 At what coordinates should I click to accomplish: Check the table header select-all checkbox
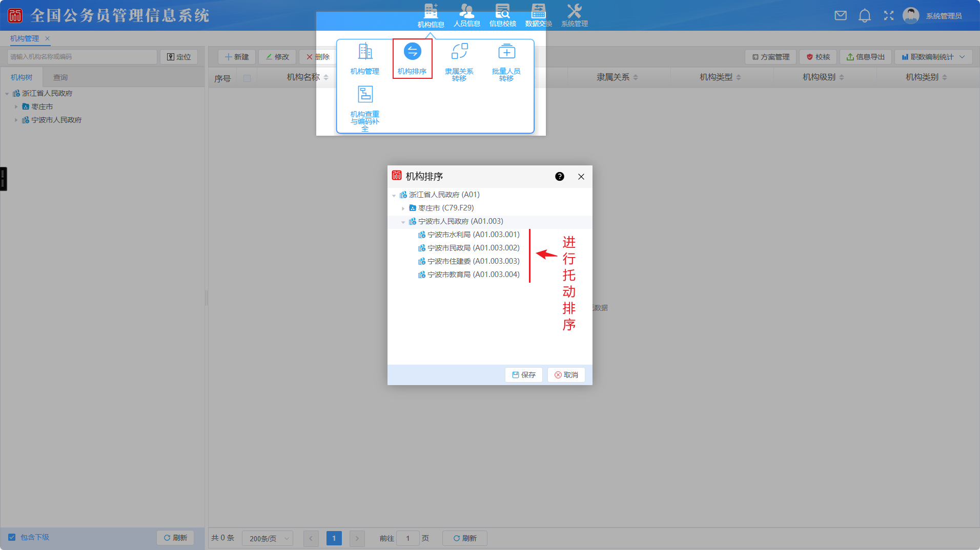[x=247, y=78]
